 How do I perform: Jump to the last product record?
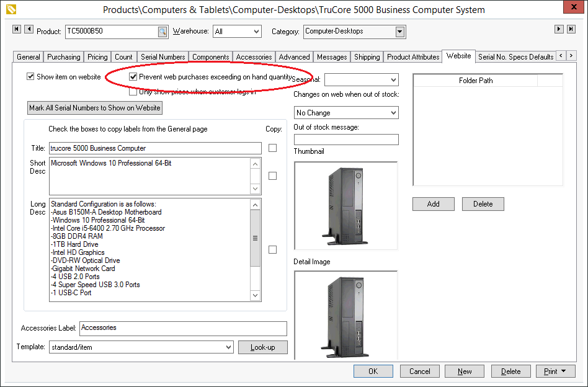(x=571, y=30)
